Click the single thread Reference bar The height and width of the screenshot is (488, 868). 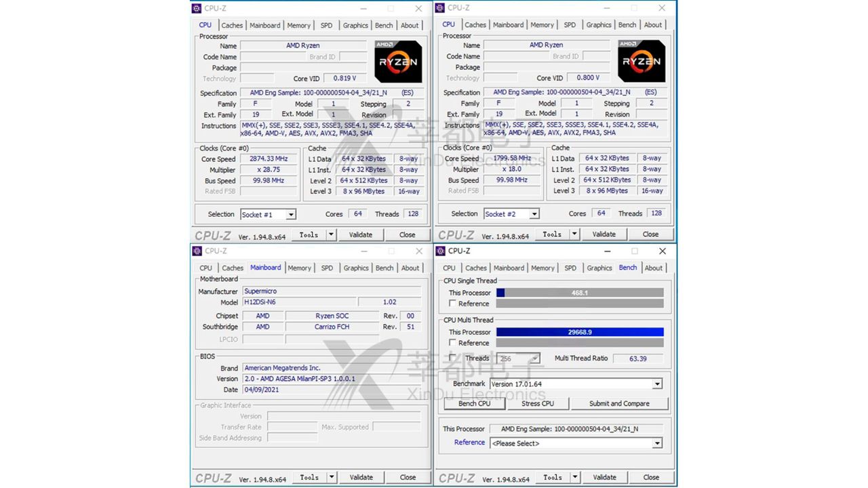point(580,304)
